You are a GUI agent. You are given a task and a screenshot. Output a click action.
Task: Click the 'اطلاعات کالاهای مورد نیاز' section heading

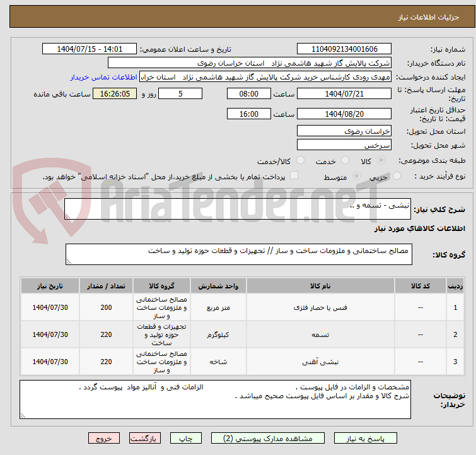(x=419, y=228)
